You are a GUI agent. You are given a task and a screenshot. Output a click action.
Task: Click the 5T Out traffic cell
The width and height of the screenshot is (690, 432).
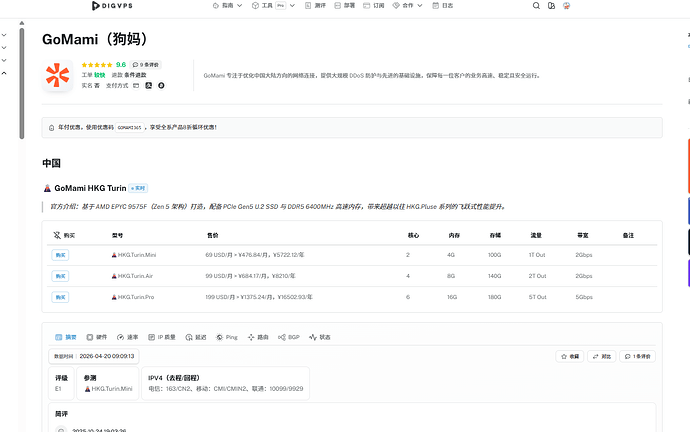(x=537, y=297)
